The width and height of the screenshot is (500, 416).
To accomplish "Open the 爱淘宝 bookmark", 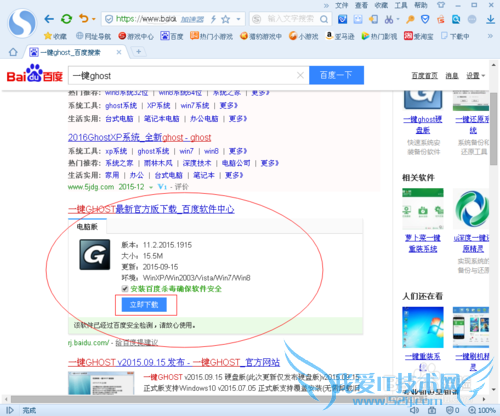I will [x=418, y=36].
